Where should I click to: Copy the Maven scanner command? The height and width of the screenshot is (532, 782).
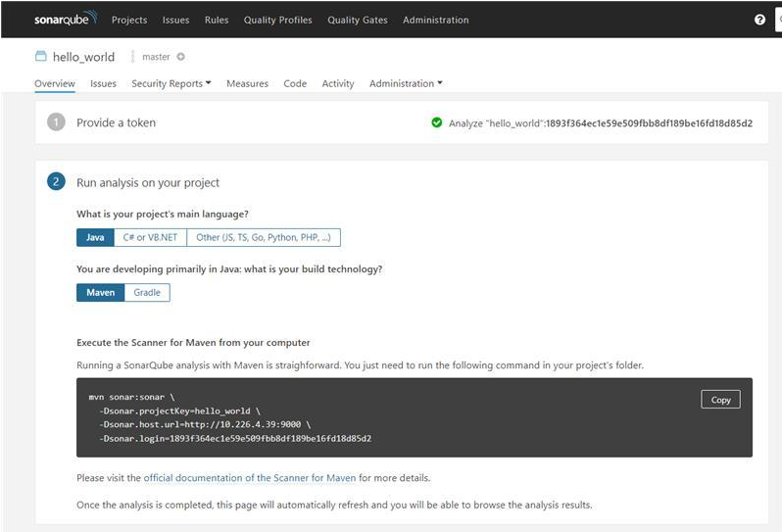(720, 400)
